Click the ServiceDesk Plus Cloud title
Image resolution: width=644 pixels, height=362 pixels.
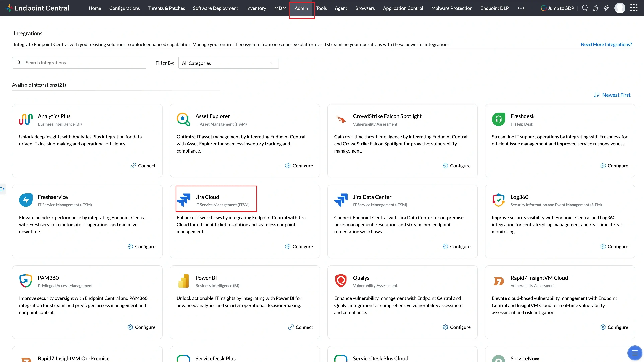pyautogui.click(x=380, y=358)
